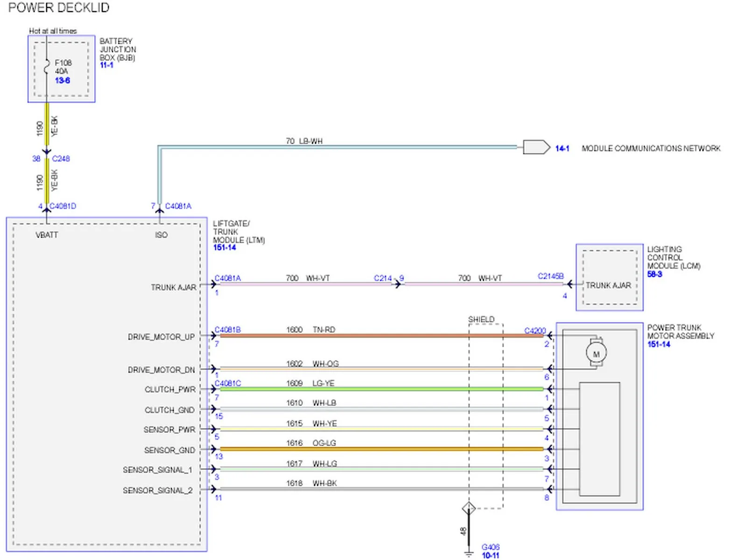Select connector label C4081D

pos(63,206)
